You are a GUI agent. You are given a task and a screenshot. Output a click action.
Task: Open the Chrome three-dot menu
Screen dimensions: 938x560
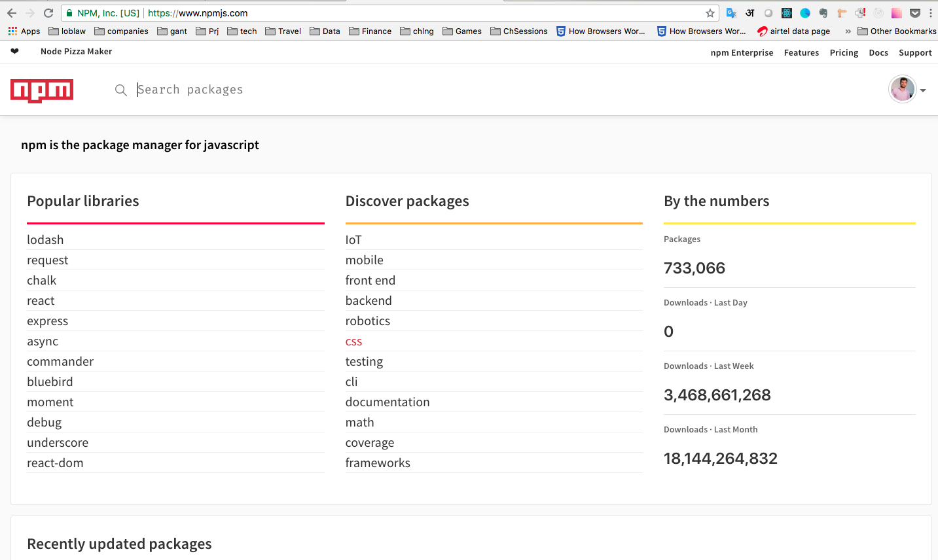coord(930,13)
